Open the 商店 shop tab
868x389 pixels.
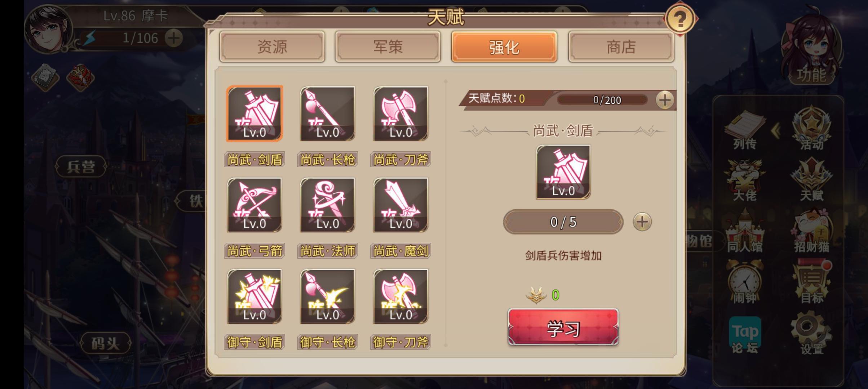pos(621,47)
